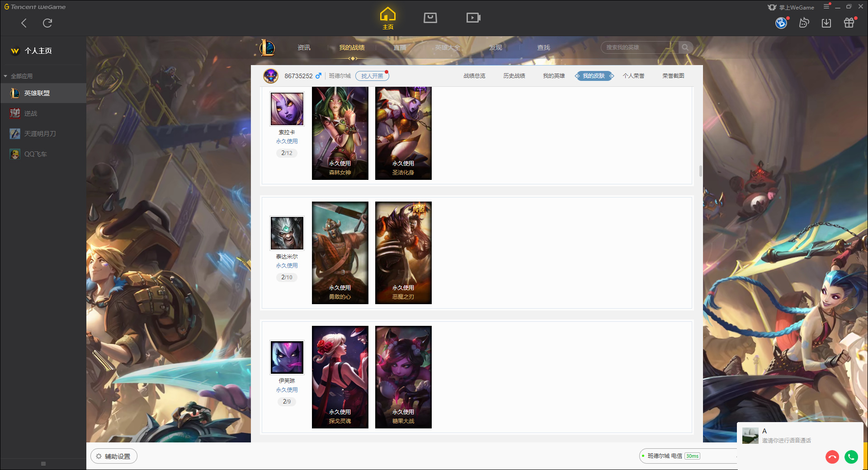Screen dimensions: 868x470
Task: Open the 森林女神 skin card
Action: pos(340,133)
